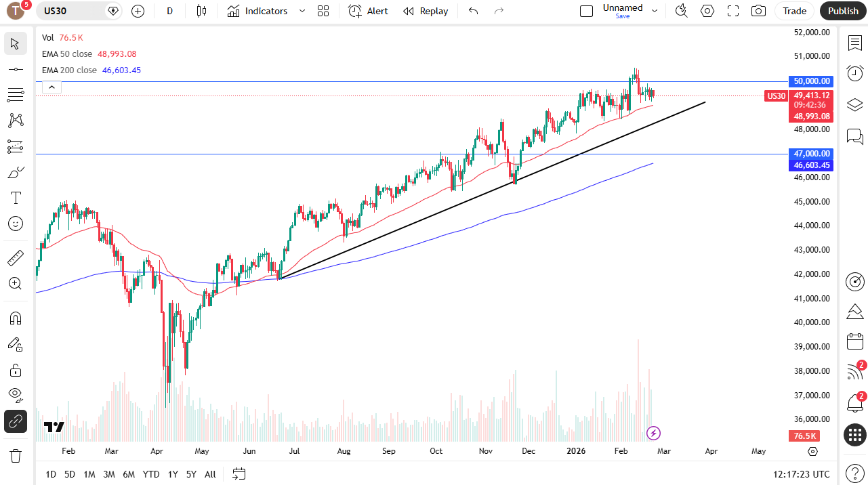
Task: Hide all drawings with eye icon
Action: [15, 396]
